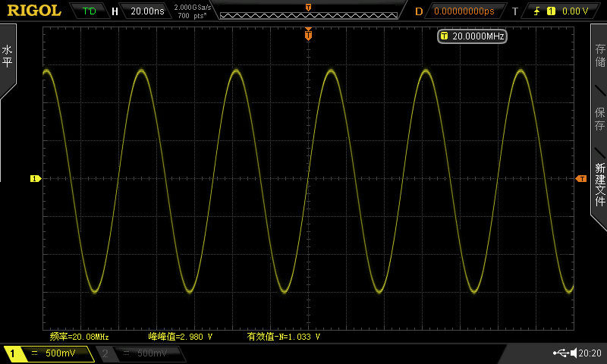The width and height of the screenshot is (607, 364).
Task: Click the RIGOL logo
Action: [x=34, y=11]
